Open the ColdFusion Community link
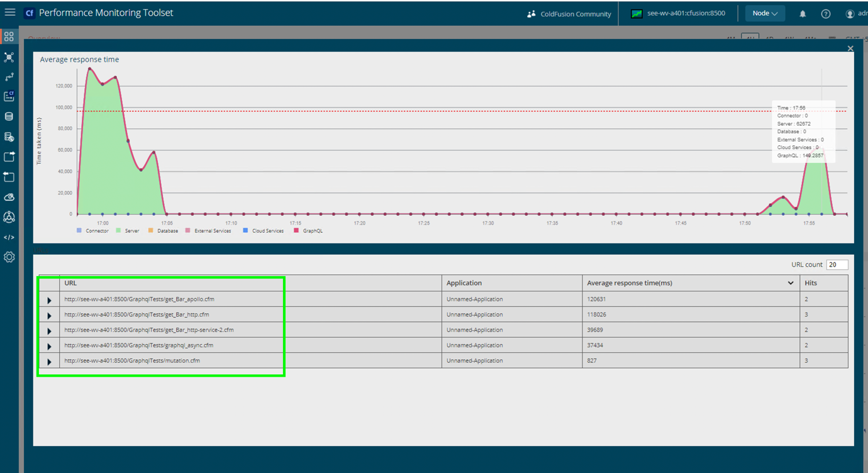This screenshot has height=473, width=868. [569, 13]
